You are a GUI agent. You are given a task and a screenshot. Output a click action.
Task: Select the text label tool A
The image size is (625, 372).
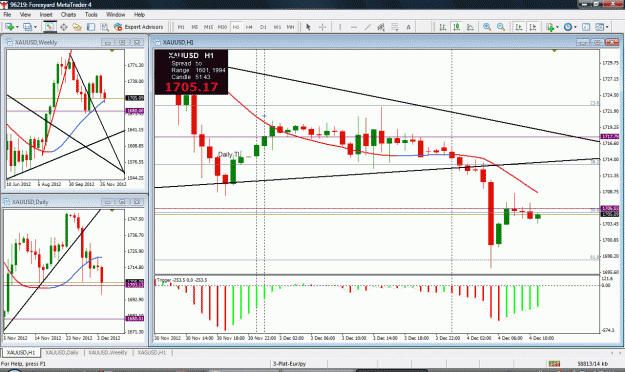[408, 27]
